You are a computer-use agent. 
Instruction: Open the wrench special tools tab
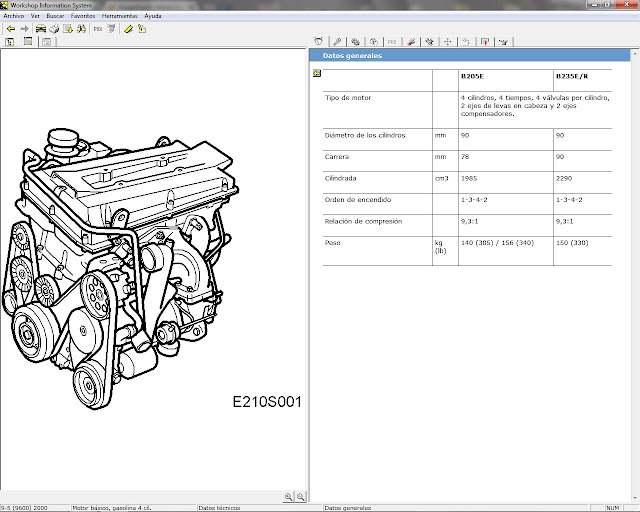pyautogui.click(x=337, y=42)
